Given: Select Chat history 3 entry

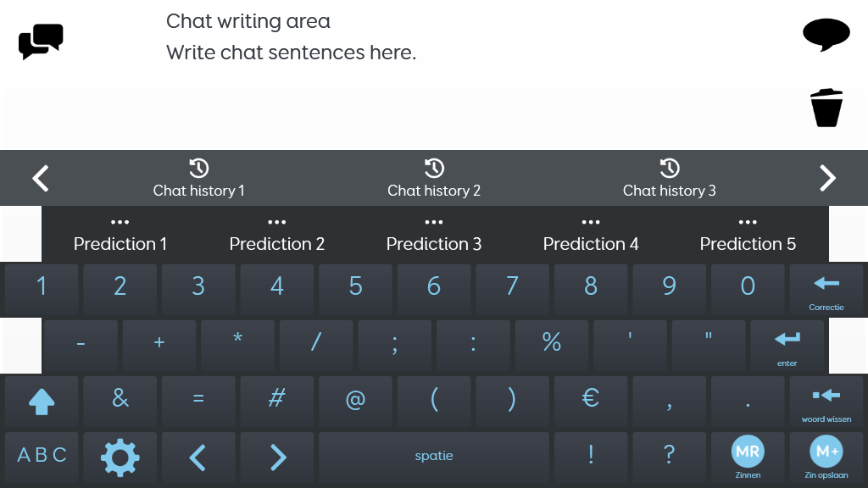Looking at the screenshot, I should point(670,178).
